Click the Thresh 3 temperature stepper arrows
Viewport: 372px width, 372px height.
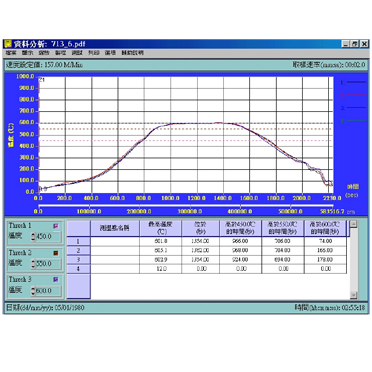(x=33, y=291)
